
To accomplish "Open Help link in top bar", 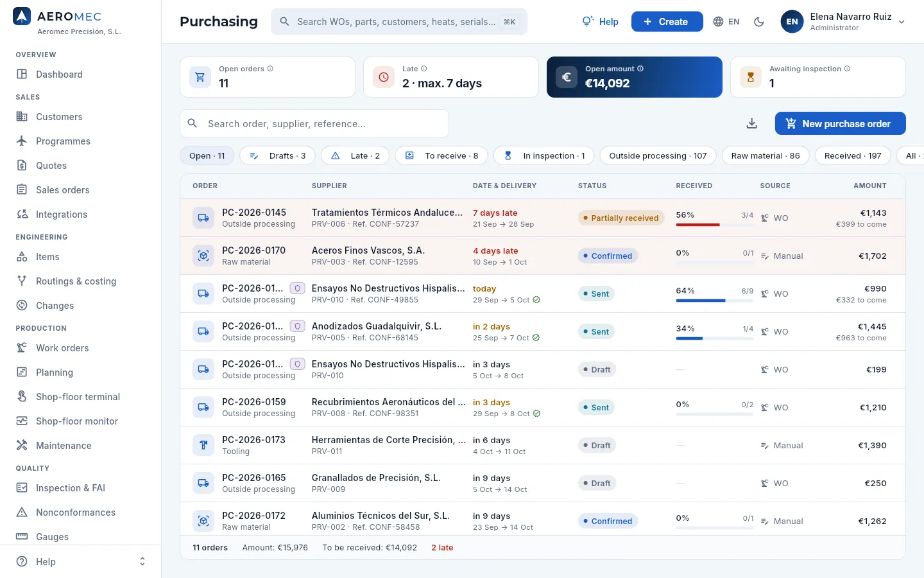I will 600,22.
